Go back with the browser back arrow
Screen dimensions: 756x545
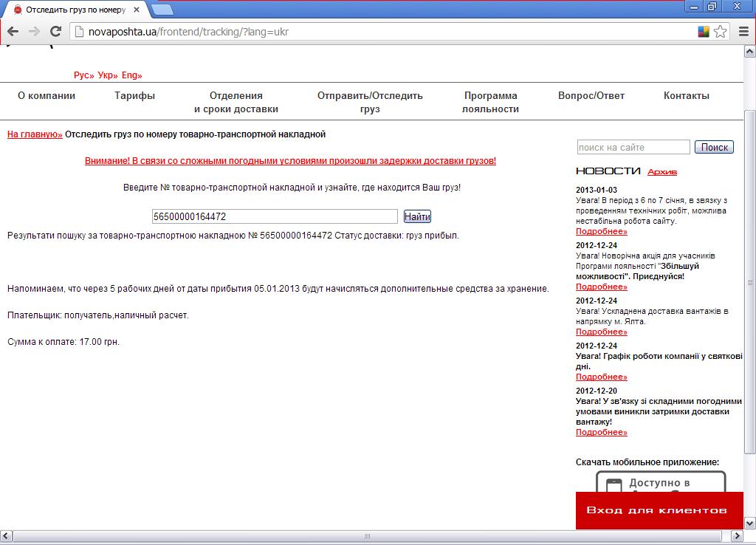tap(13, 32)
